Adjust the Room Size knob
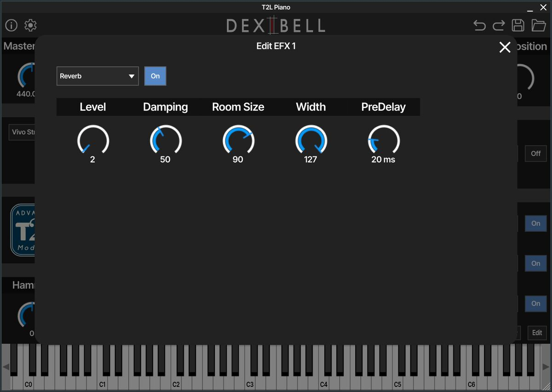Viewport: 552px width, 392px height. (x=238, y=140)
